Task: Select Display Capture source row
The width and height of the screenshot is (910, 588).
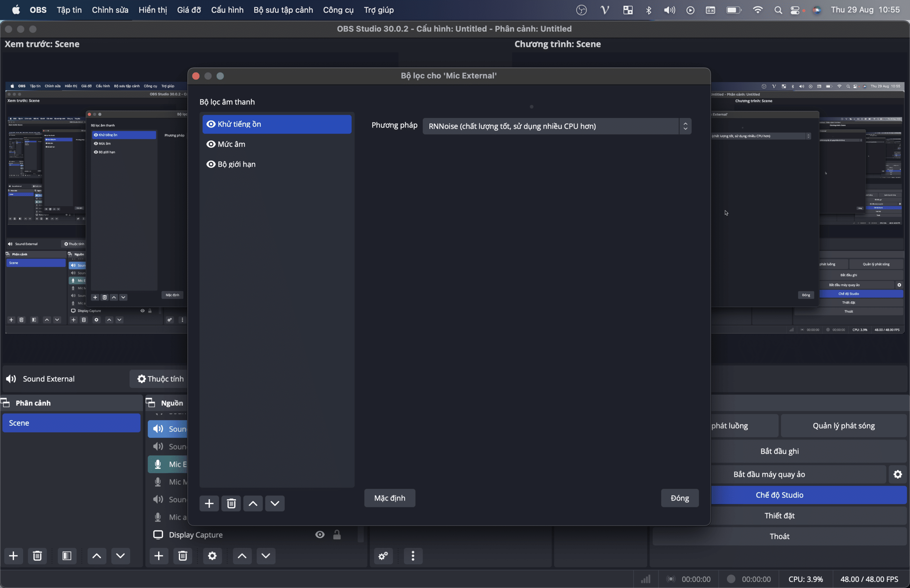Action: (x=252, y=535)
